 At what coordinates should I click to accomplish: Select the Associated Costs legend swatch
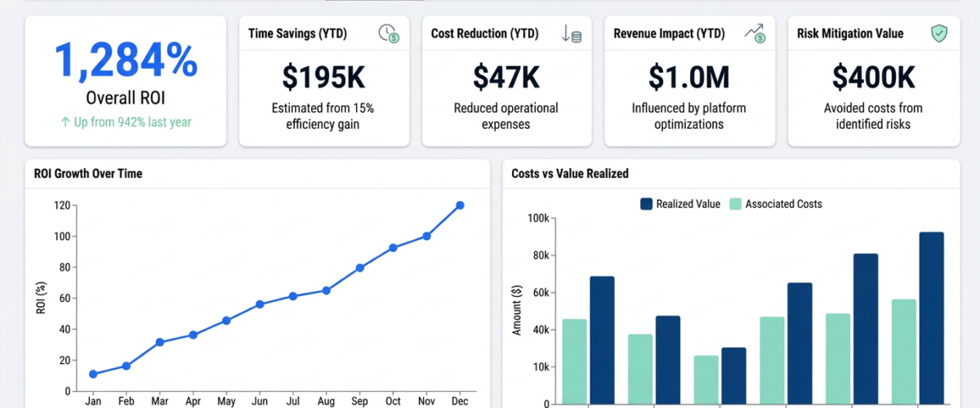[735, 204]
